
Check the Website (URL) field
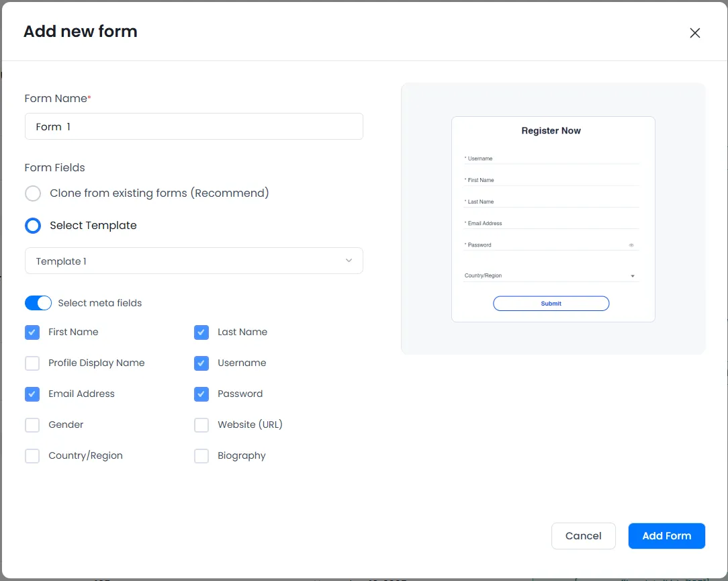pos(201,424)
